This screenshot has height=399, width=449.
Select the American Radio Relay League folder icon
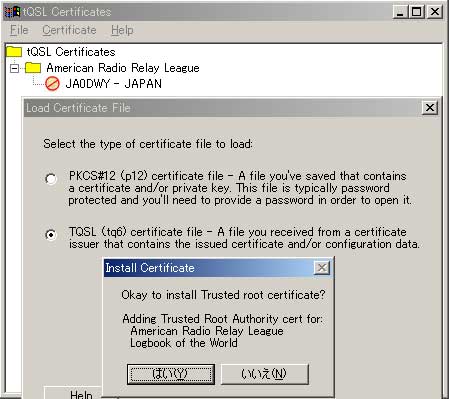(x=33, y=68)
